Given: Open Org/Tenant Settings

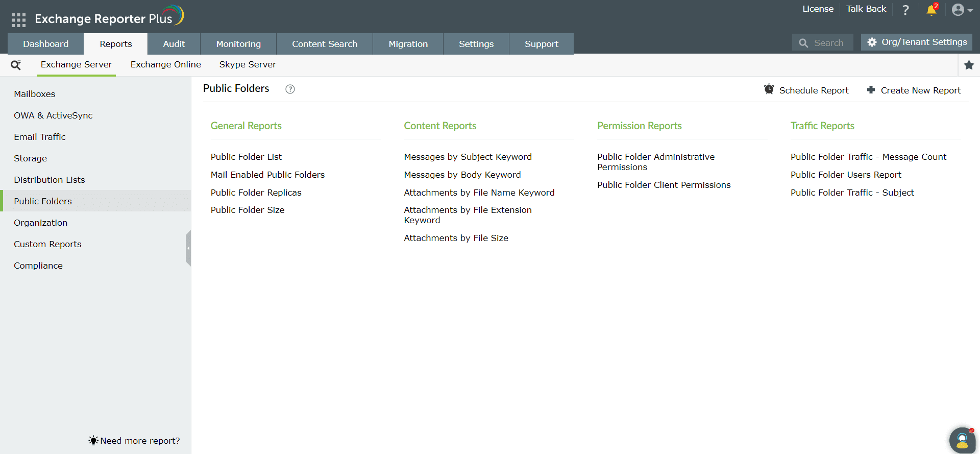Looking at the screenshot, I should (917, 42).
